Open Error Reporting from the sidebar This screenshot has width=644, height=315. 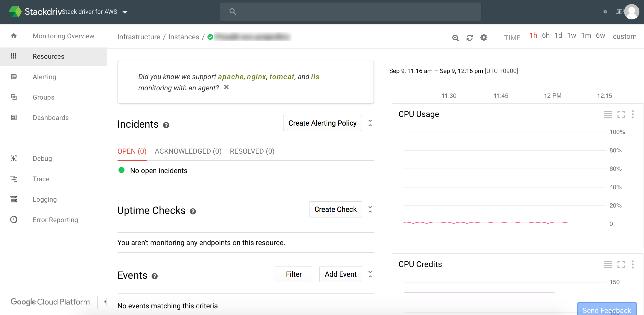pos(55,220)
